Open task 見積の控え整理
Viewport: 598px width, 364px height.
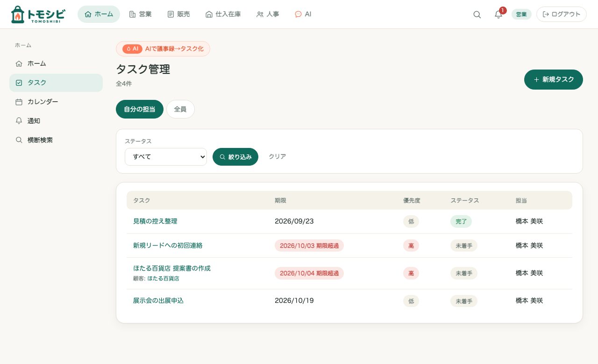[x=155, y=221]
